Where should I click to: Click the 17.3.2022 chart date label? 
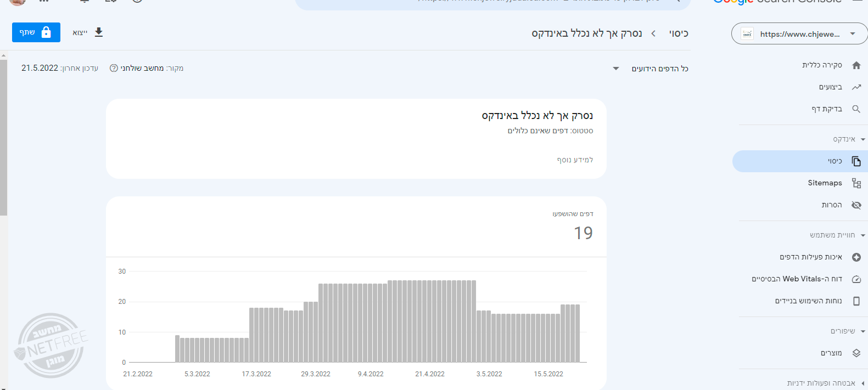[256, 374]
